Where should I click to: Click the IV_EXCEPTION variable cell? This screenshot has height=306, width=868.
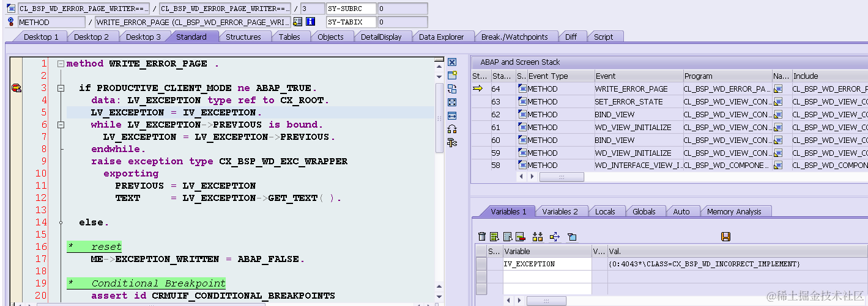tap(547, 264)
